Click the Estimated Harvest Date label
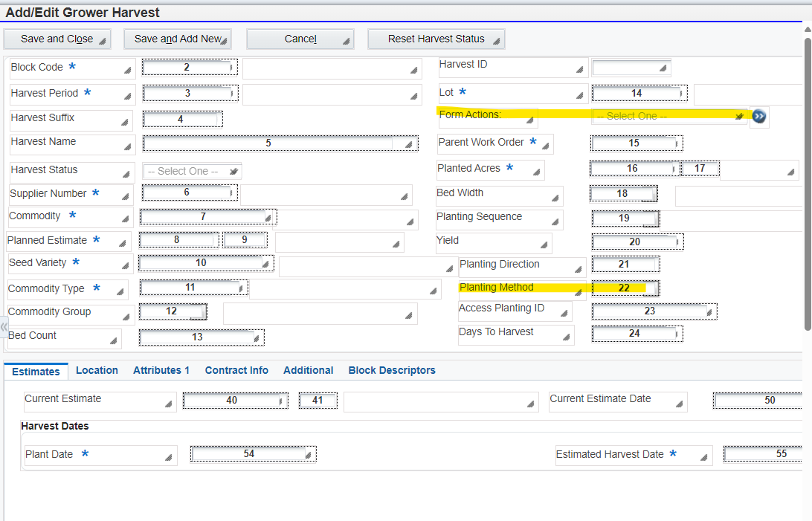 [x=610, y=454]
